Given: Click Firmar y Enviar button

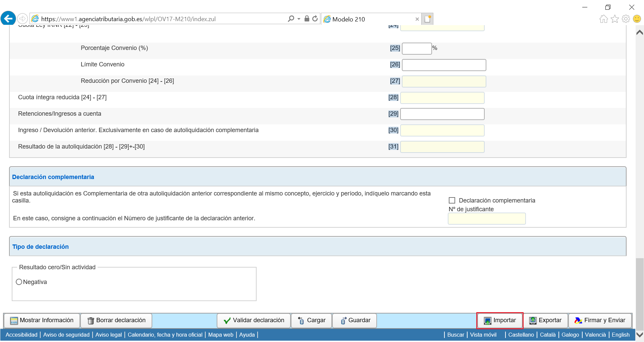Looking at the screenshot, I should click(600, 321).
